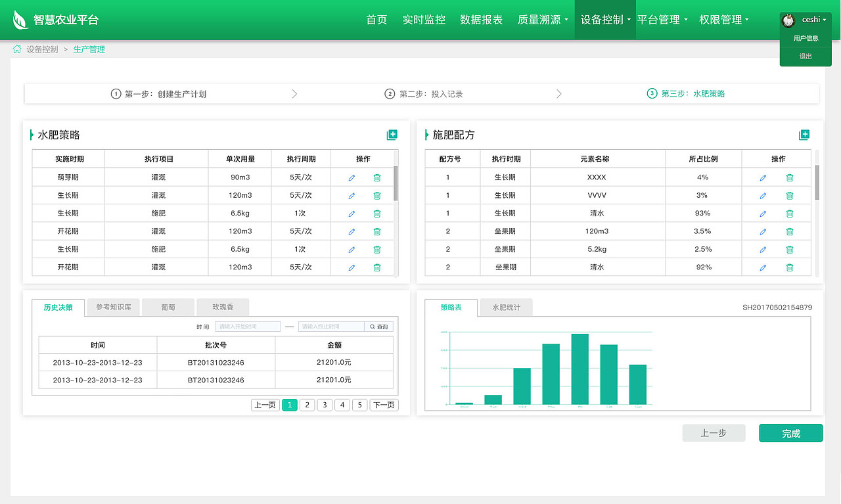Delete the VVVV 3% formula row
The height and width of the screenshot is (504, 841).
(x=790, y=195)
